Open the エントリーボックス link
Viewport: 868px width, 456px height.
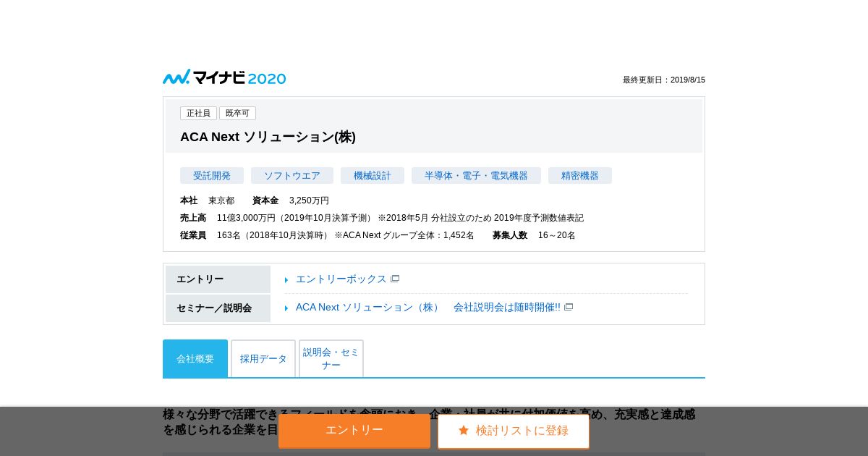click(341, 279)
